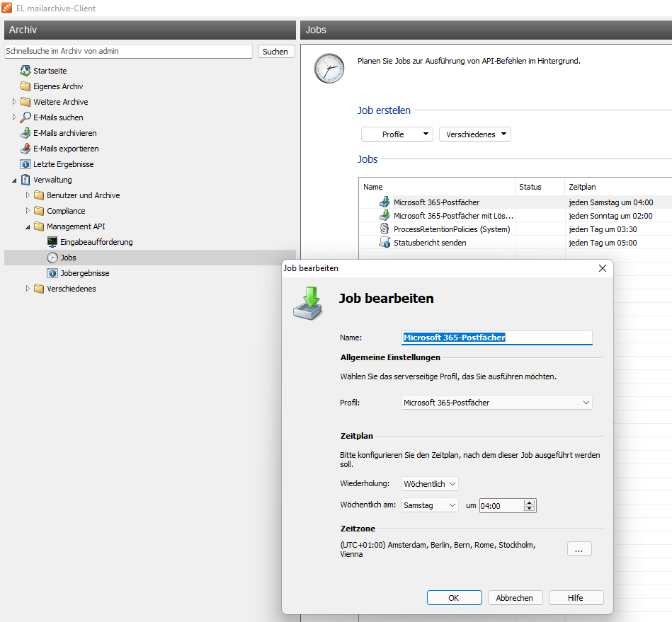Click the Eingabeaufforderung console icon
Viewport: 672px width, 622px height.
tap(52, 242)
